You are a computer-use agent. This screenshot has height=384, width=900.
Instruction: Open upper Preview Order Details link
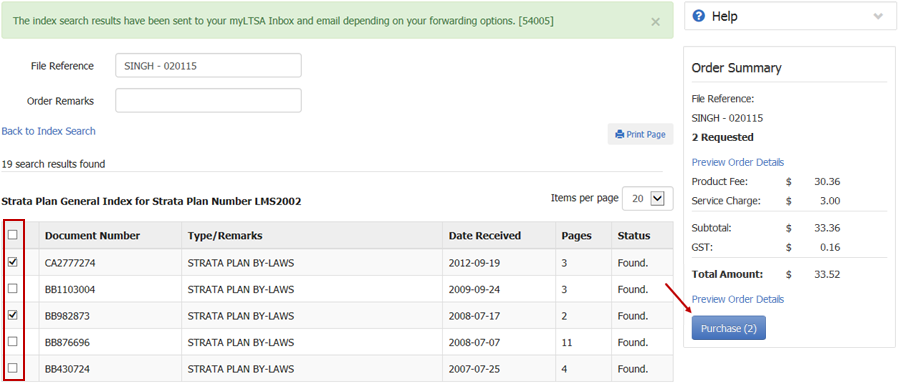click(738, 162)
